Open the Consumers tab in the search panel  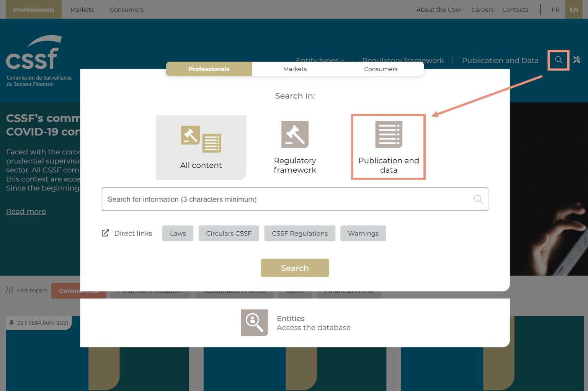pos(381,69)
